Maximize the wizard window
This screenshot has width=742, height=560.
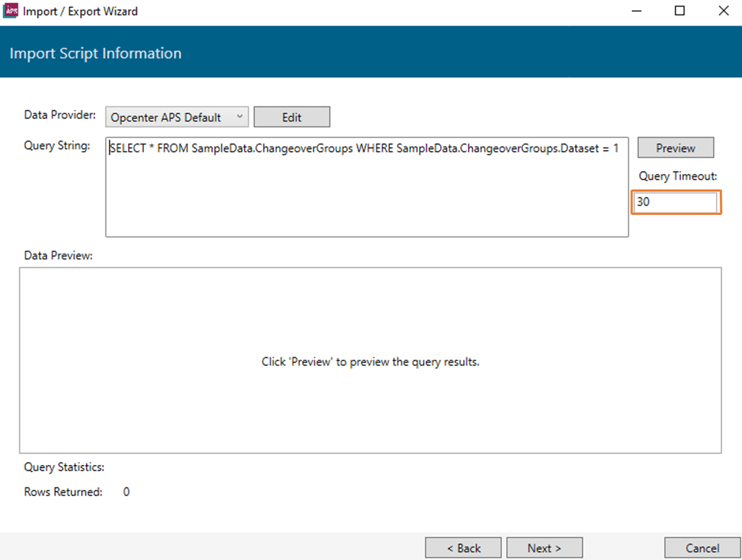pyautogui.click(x=679, y=12)
